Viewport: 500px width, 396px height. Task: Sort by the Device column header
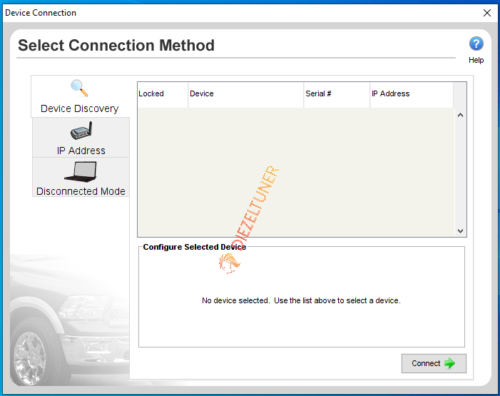coord(246,94)
